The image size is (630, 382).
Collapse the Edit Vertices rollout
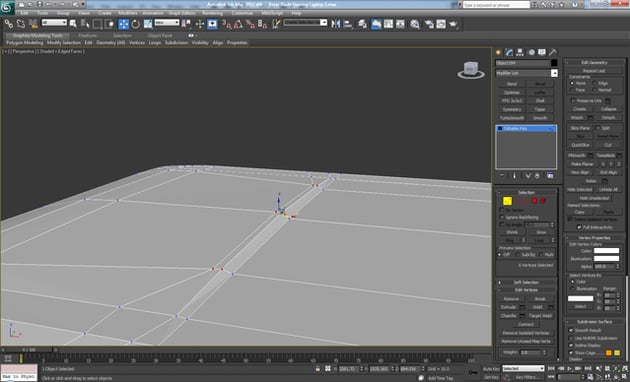526,290
